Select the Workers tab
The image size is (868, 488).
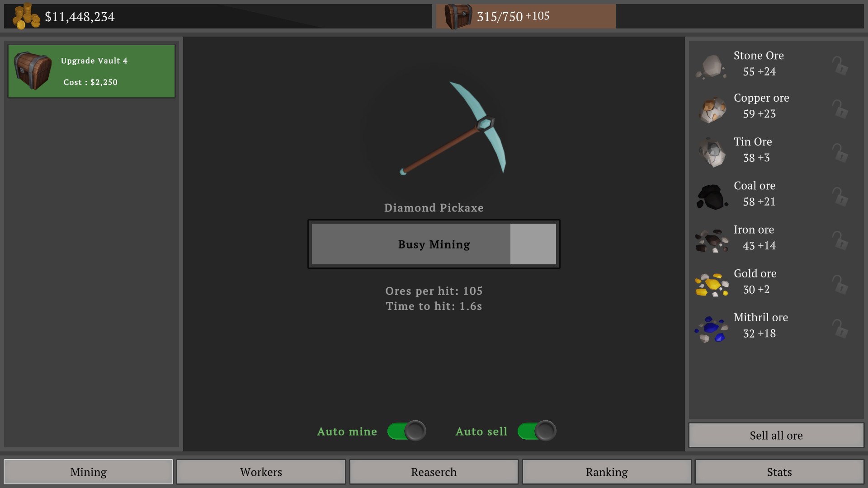(x=260, y=471)
